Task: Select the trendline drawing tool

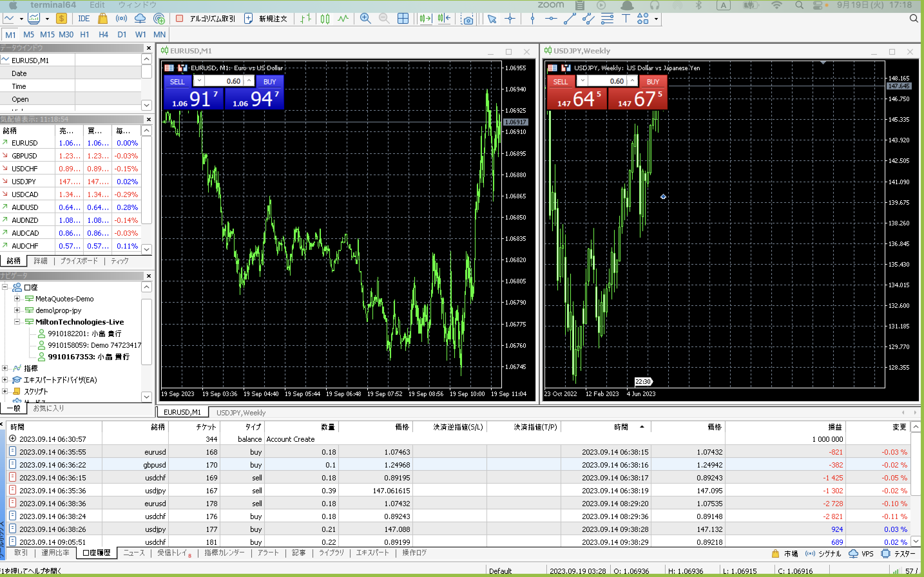Action: 569,18
